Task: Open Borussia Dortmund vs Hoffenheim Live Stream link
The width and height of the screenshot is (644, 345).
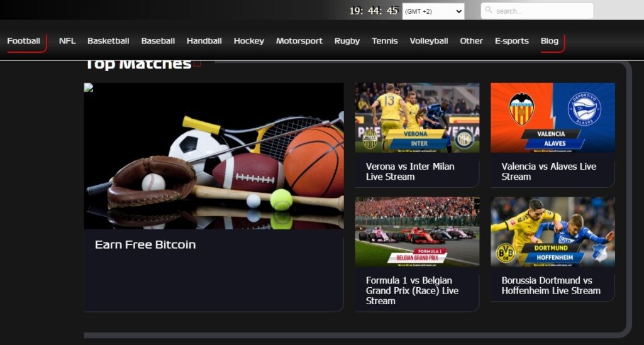Action: [551, 285]
